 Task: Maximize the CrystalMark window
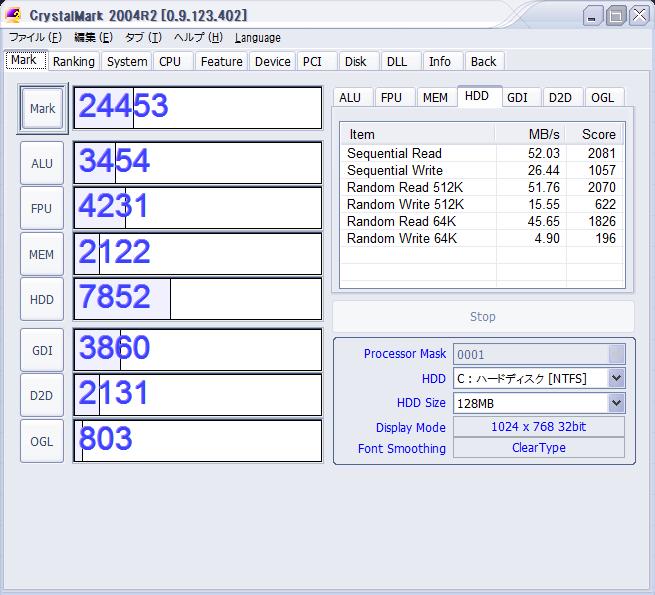click(616, 16)
